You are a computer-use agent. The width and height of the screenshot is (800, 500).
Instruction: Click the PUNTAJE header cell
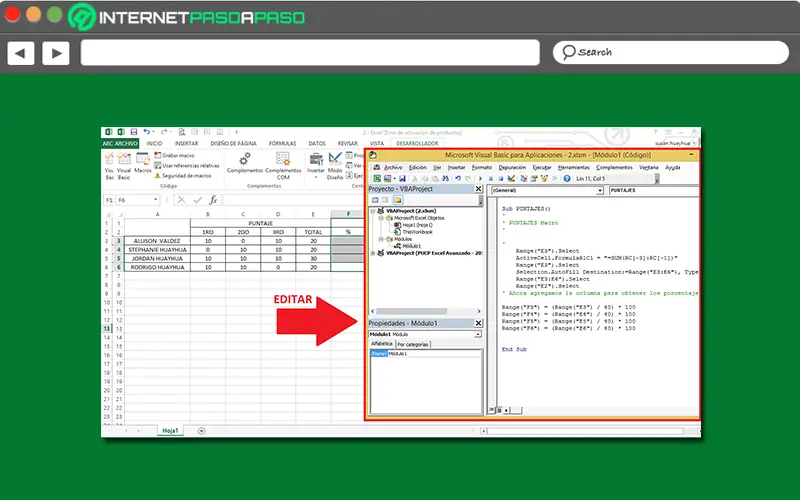pos(261,223)
